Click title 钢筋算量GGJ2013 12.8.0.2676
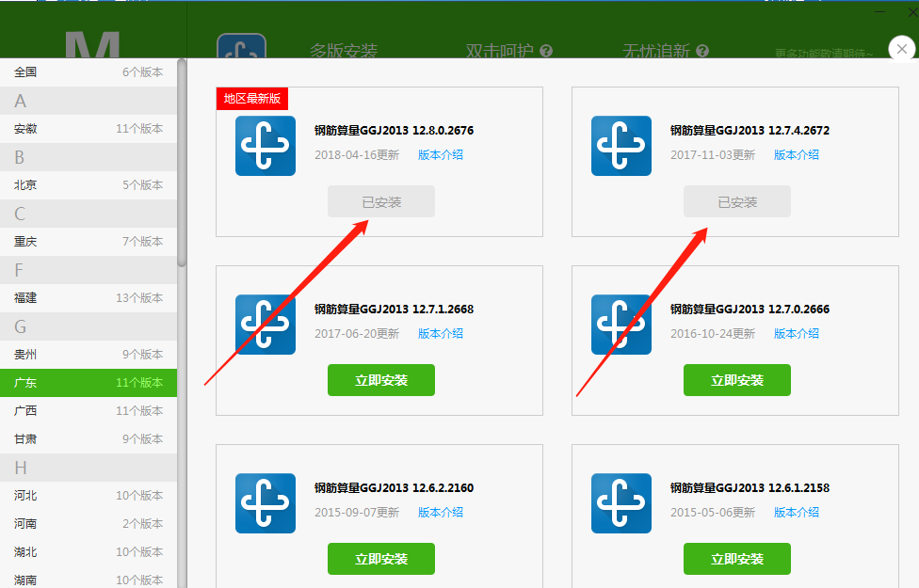 tap(394, 130)
